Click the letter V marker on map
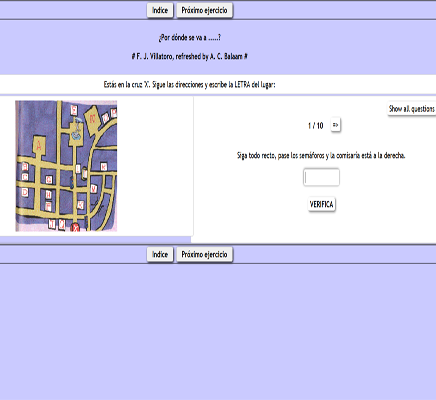 pyautogui.click(x=94, y=189)
